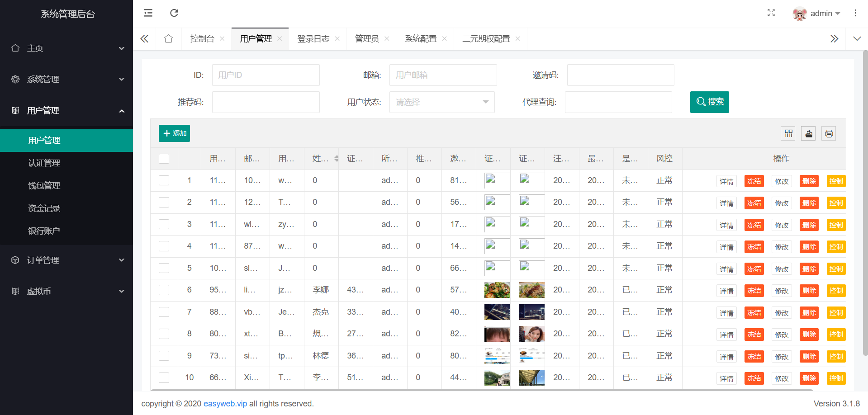The width and height of the screenshot is (868, 415).
Task: Open the 用户状态 dropdown
Action: click(x=441, y=102)
